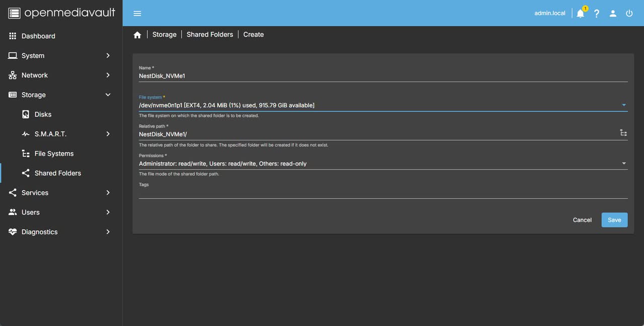Click the Shared Folders share icon
644x326 pixels.
click(x=26, y=173)
